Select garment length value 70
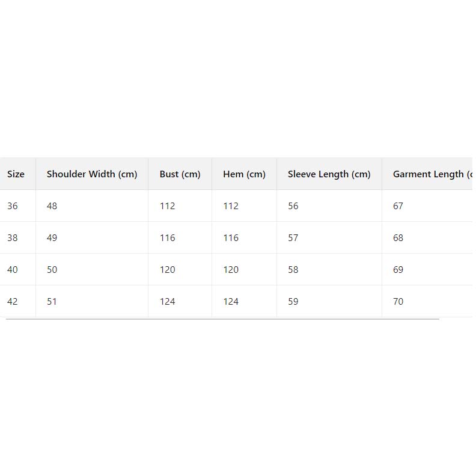The image size is (476, 476). pyautogui.click(x=398, y=302)
